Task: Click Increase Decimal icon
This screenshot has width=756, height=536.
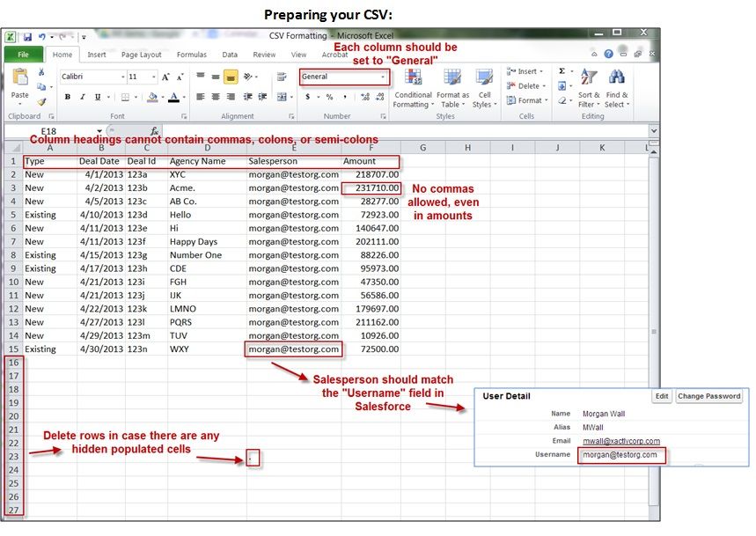Action: pyautogui.click(x=365, y=97)
